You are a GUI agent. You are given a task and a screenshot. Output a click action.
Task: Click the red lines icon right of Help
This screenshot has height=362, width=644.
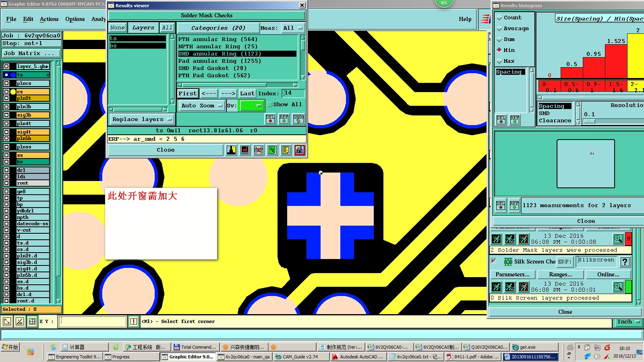click(x=485, y=19)
